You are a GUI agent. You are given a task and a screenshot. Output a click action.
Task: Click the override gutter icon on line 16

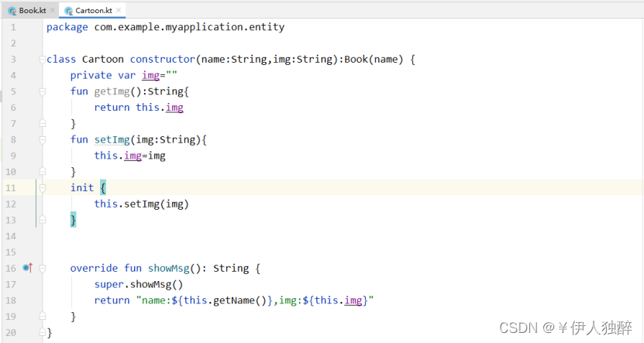[28, 268]
